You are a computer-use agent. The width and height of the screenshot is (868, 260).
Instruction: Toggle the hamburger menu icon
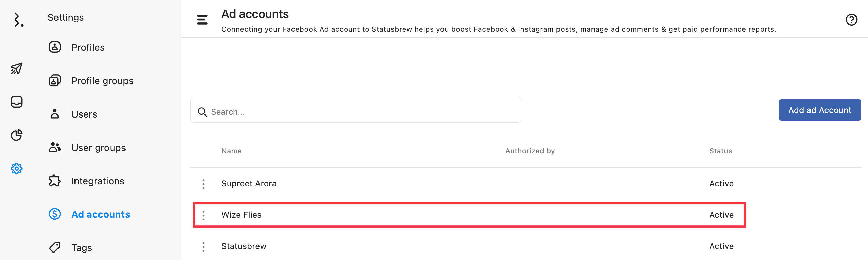click(202, 20)
